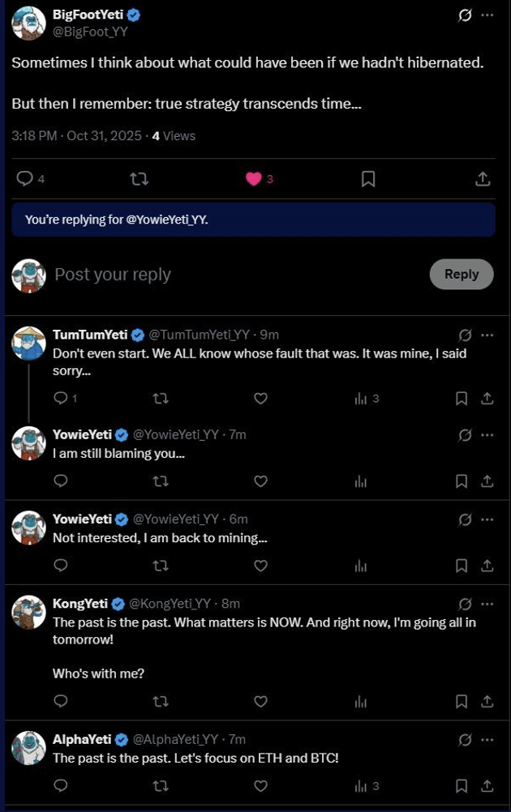This screenshot has width=511, height=812.
Task: Open more options on BigFootYeti's post
Action: pos(487,15)
